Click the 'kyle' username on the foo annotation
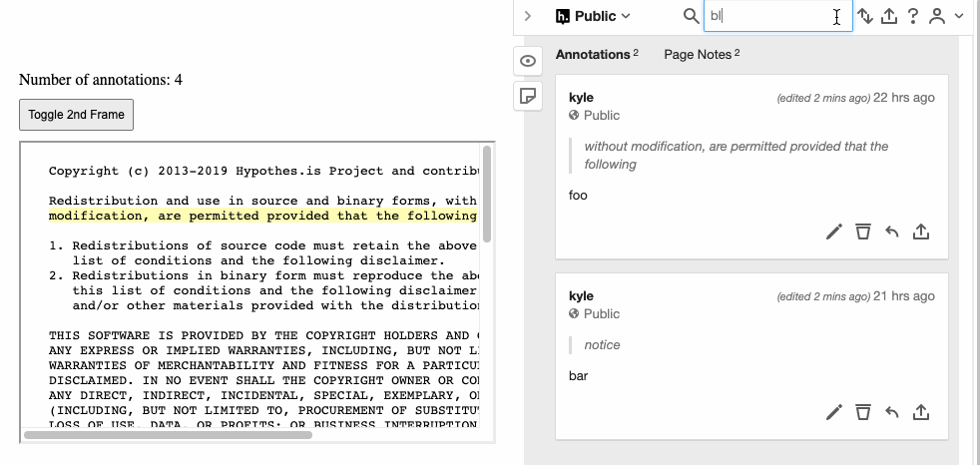 [x=581, y=98]
